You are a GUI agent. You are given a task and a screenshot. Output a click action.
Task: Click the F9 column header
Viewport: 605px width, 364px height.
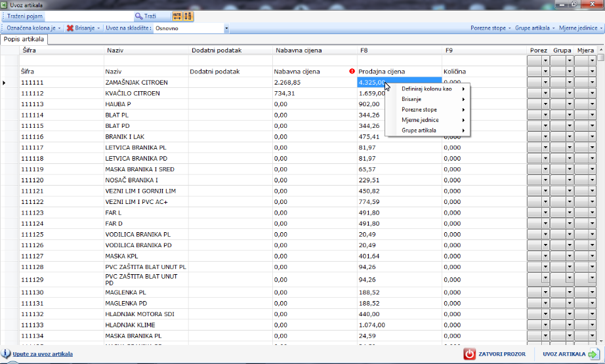(484, 50)
